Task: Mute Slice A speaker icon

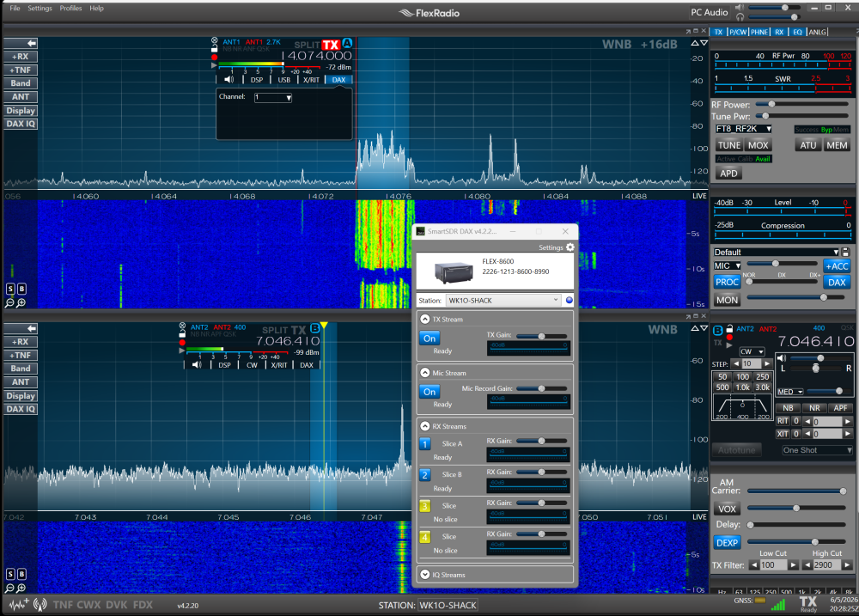Action: click(229, 79)
